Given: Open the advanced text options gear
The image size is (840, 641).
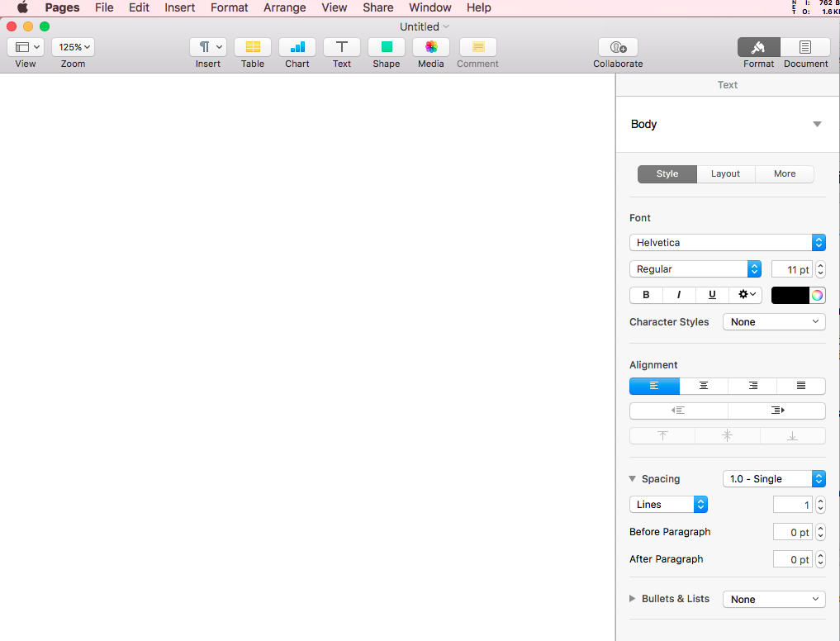Looking at the screenshot, I should [745, 295].
